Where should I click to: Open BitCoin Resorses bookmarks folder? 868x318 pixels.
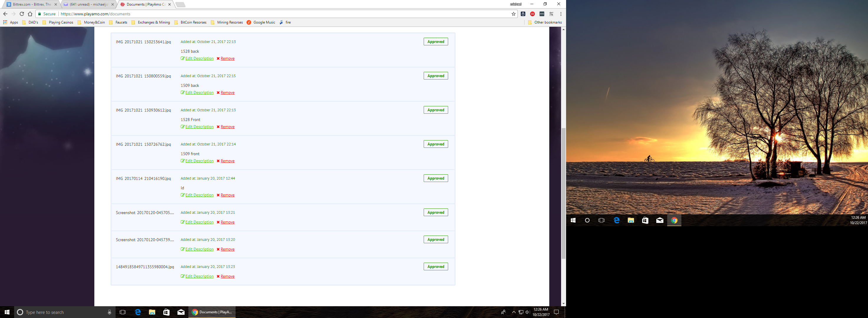coord(190,22)
